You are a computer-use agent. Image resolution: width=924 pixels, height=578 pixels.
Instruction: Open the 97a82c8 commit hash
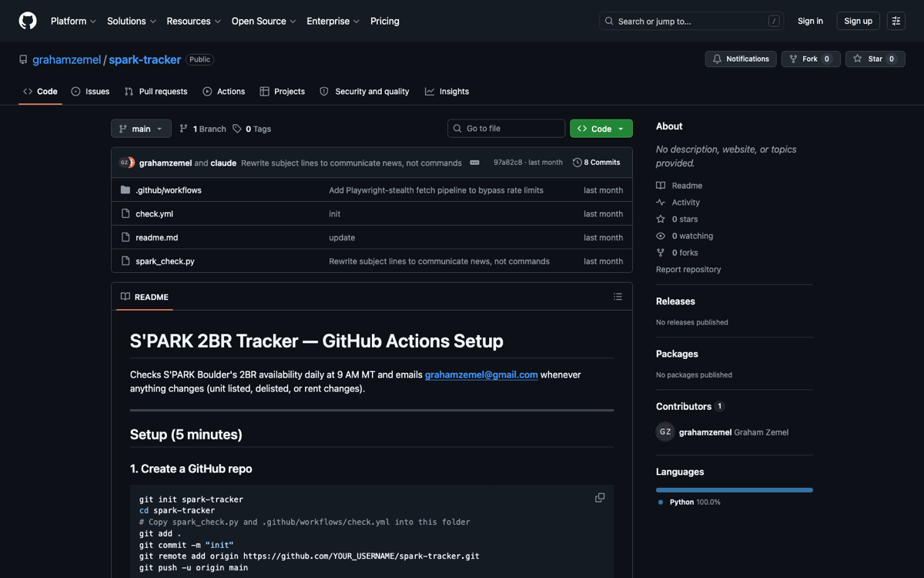pyautogui.click(x=507, y=163)
